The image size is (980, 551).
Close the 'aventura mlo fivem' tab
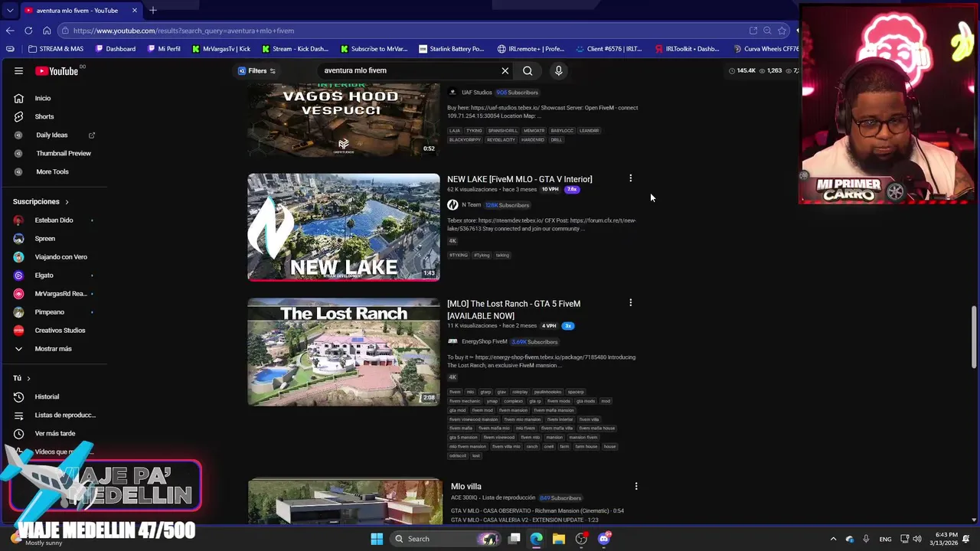pyautogui.click(x=135, y=10)
